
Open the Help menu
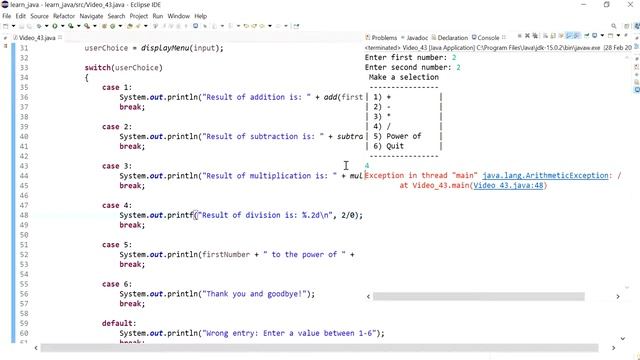pyautogui.click(x=200, y=16)
